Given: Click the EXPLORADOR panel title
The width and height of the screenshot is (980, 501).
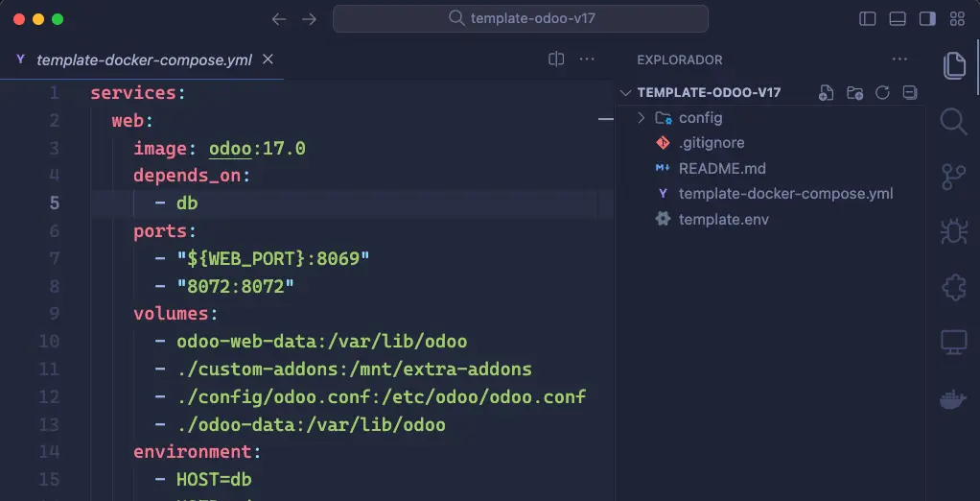Looking at the screenshot, I should pos(679,60).
